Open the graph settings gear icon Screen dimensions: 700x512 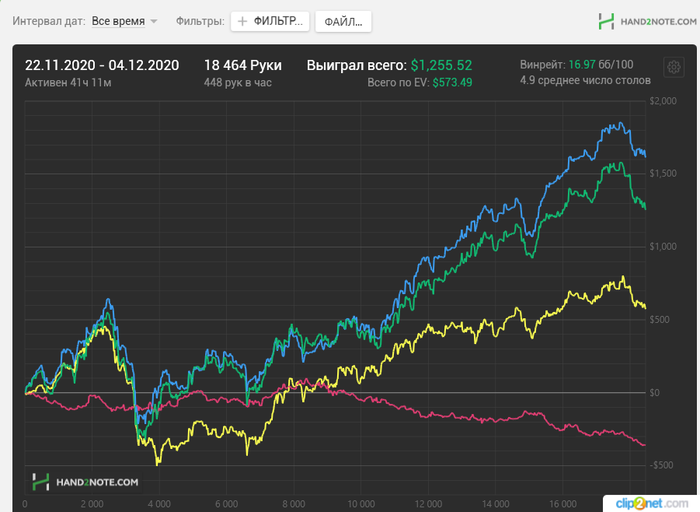(x=673, y=67)
